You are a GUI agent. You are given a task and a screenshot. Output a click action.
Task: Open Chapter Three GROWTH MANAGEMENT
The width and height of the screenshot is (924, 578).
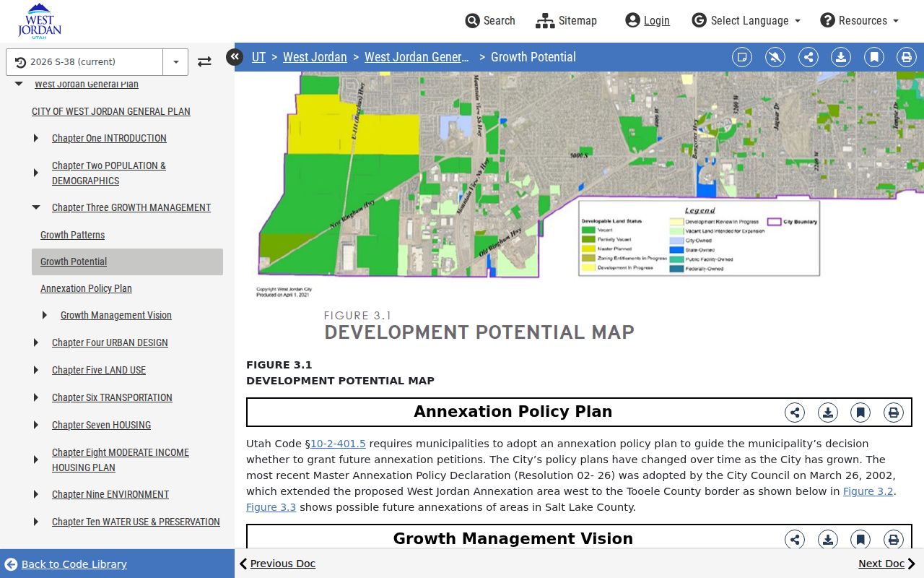point(131,207)
